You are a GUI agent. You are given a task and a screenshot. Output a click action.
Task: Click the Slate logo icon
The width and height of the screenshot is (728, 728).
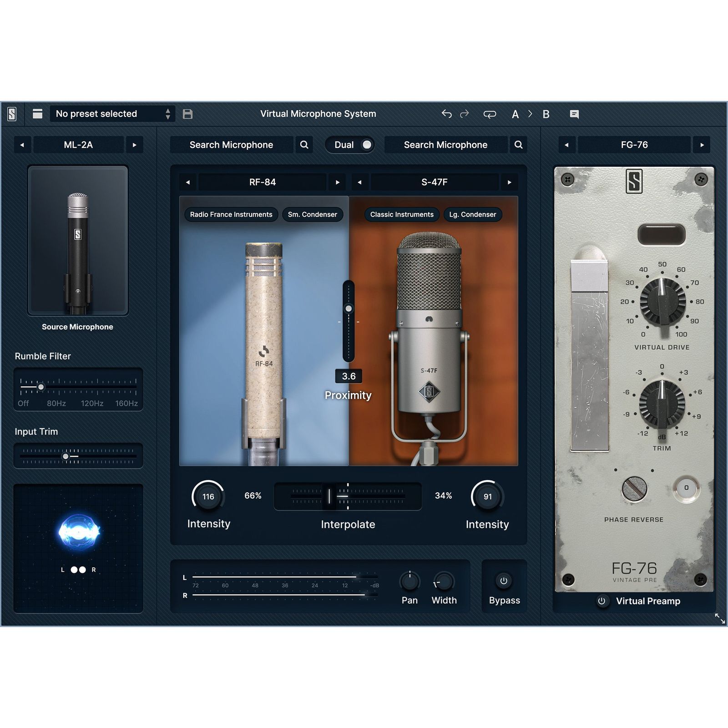pos(13,114)
